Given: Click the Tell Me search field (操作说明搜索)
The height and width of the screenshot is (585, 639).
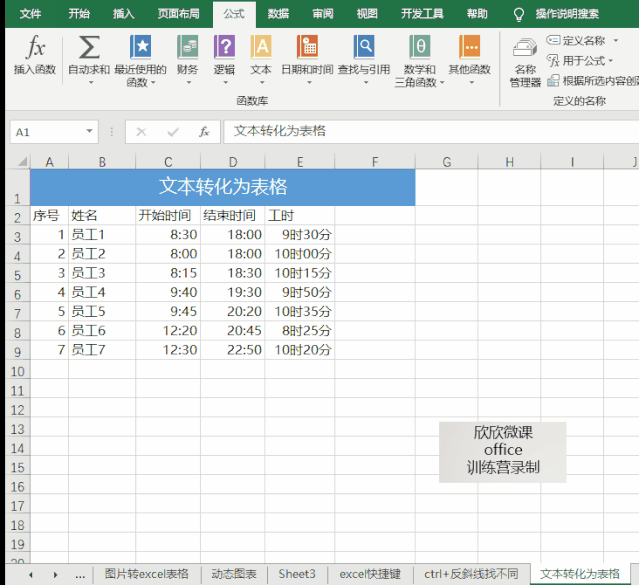Looking at the screenshot, I should 567,14.
